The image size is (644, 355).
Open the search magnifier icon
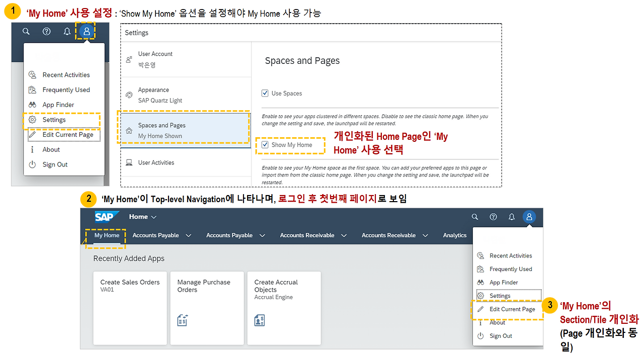pos(26,31)
